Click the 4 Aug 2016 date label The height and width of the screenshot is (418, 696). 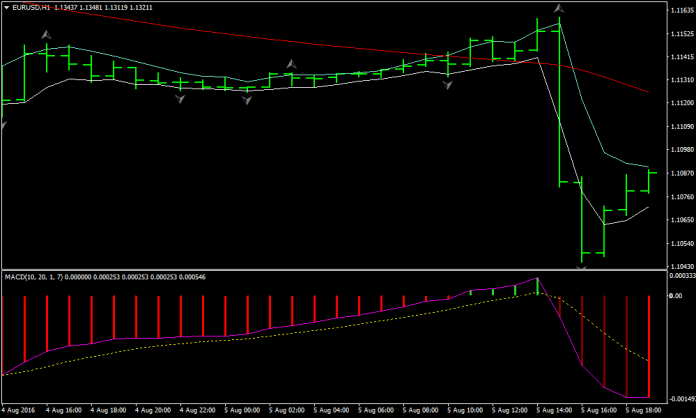(22, 409)
